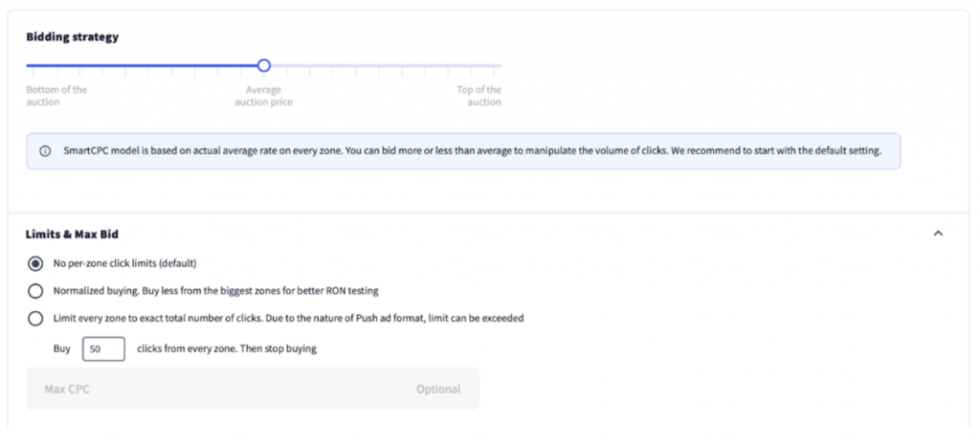Click the Top of the auction label
This screenshot has height=445, width=980.
coord(479,96)
